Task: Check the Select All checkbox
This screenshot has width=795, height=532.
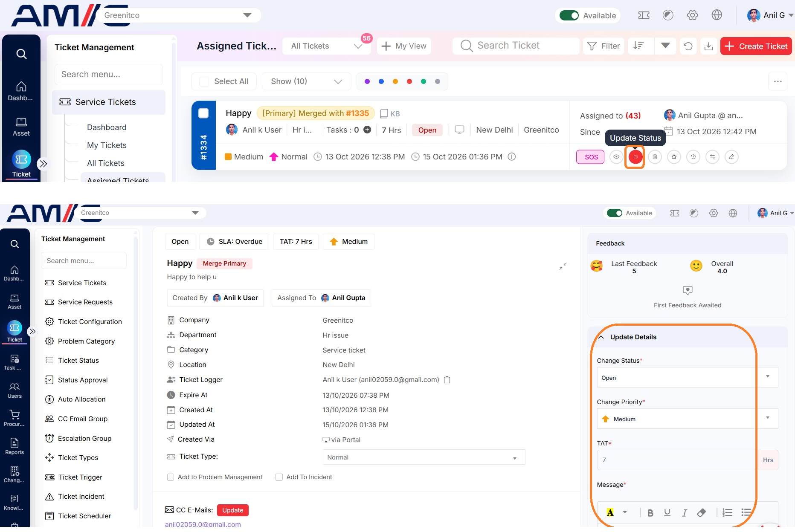Action: point(204,81)
